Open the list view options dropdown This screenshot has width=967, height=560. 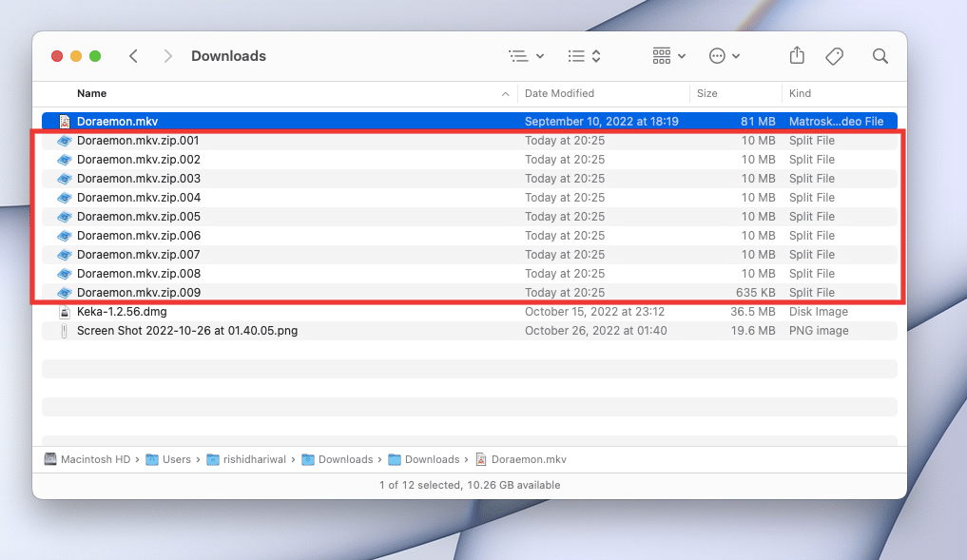(526, 56)
